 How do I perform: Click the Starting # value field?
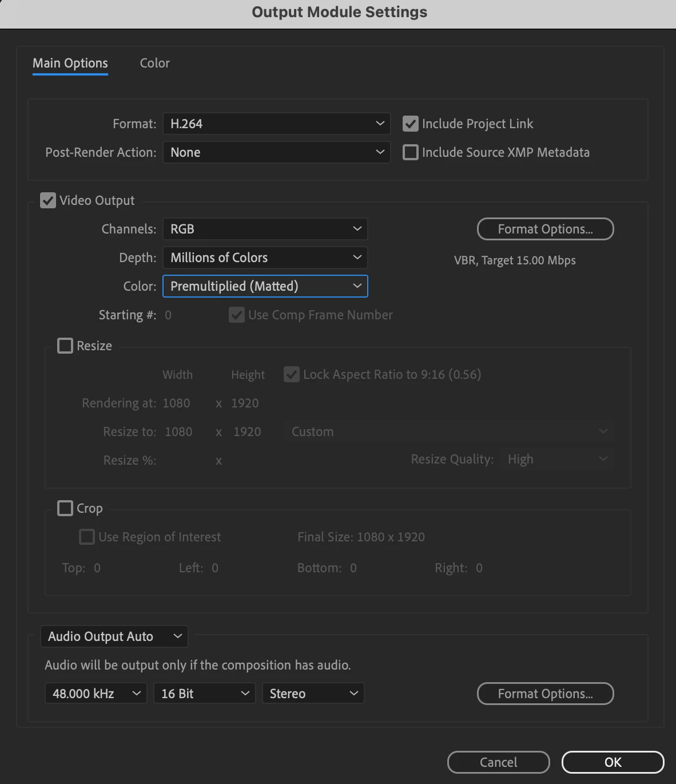point(168,315)
